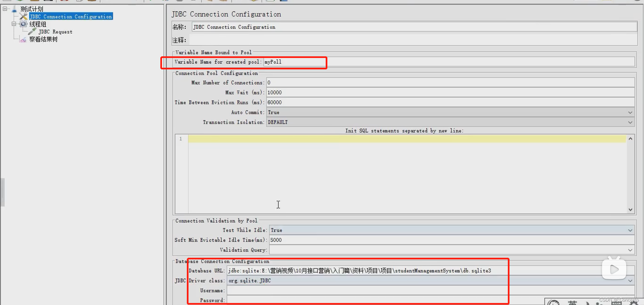
Task: Collapse the 测试计划 tree expander
Action: [x=5, y=9]
